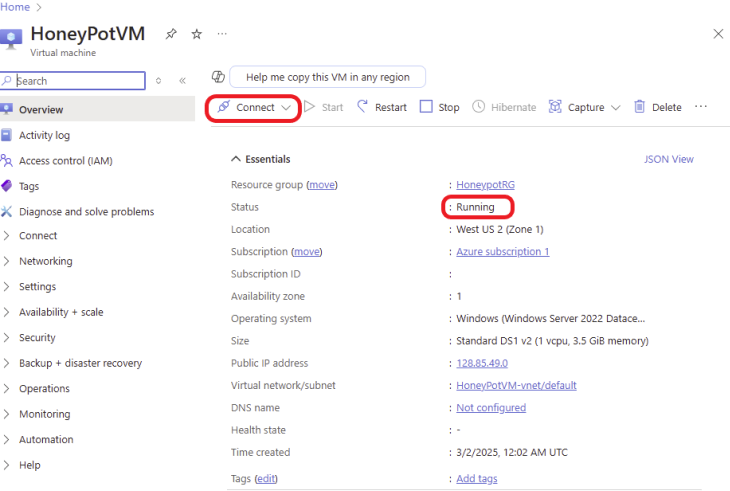The image size is (730, 491).
Task: Click the DNS name 'Not configured' link
Action: [x=491, y=408]
